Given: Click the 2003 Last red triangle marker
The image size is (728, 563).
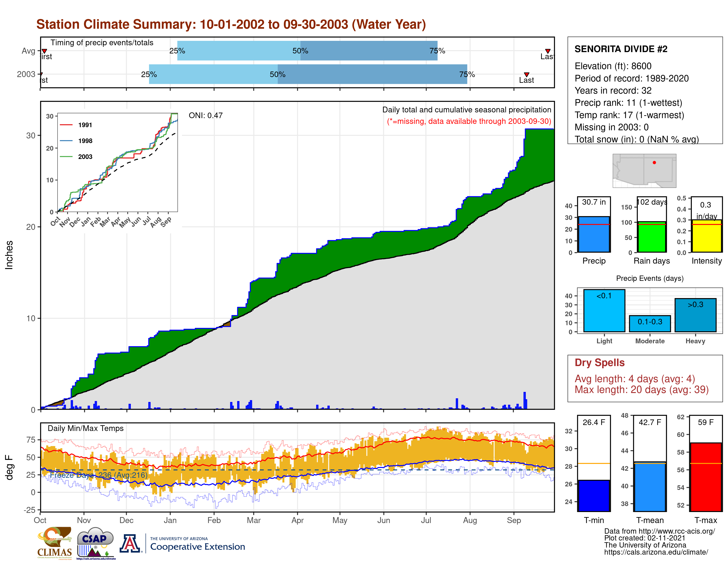Looking at the screenshot, I should [526, 74].
